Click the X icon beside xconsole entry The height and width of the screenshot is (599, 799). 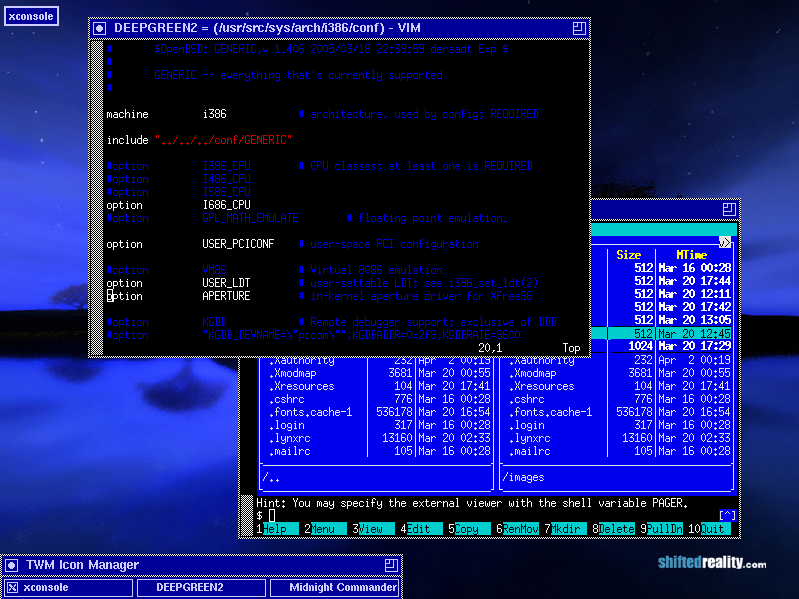pyautogui.click(x=12, y=588)
